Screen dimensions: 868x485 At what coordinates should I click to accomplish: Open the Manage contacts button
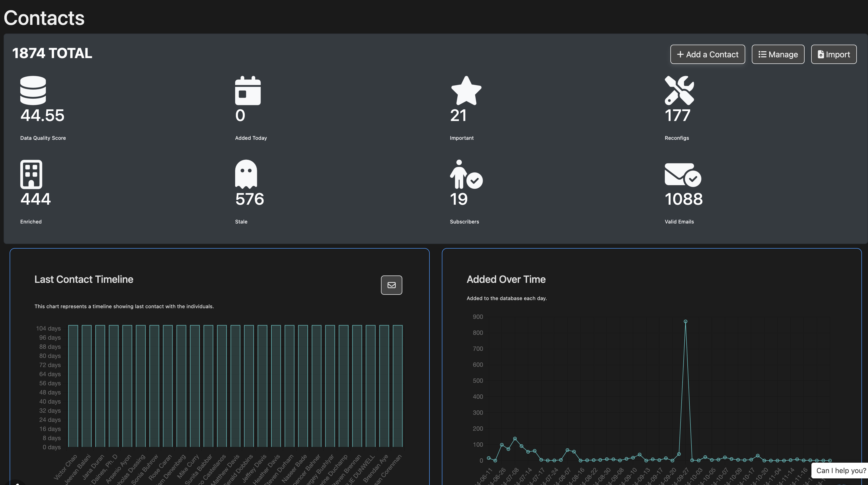pyautogui.click(x=778, y=54)
